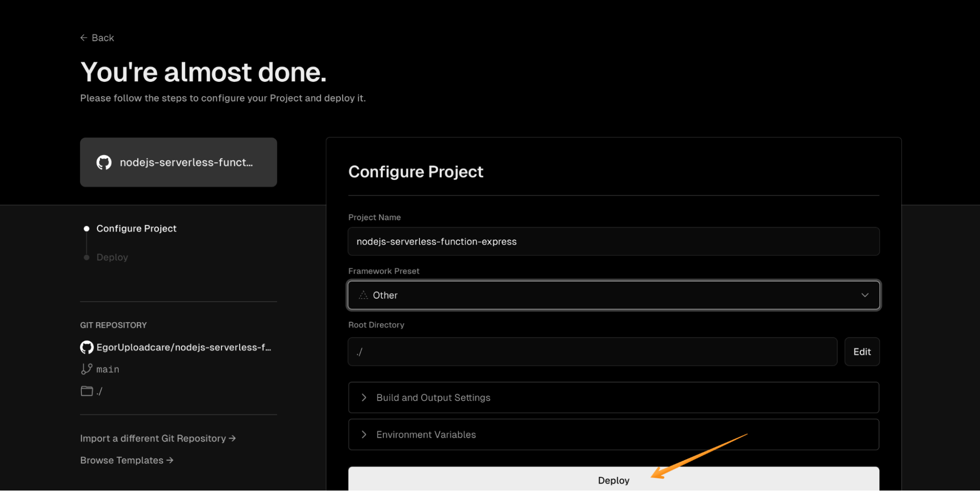Viewport: 980px width, 491px height.
Task: Click the Edit button for Root Directory
Action: [862, 351]
